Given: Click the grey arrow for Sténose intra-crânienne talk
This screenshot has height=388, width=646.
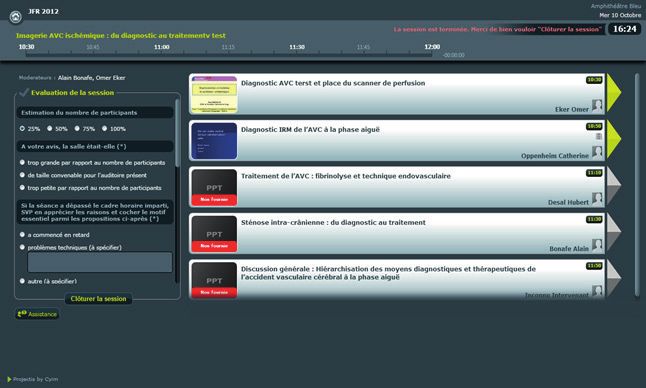Looking at the screenshot, I should pos(614,232).
